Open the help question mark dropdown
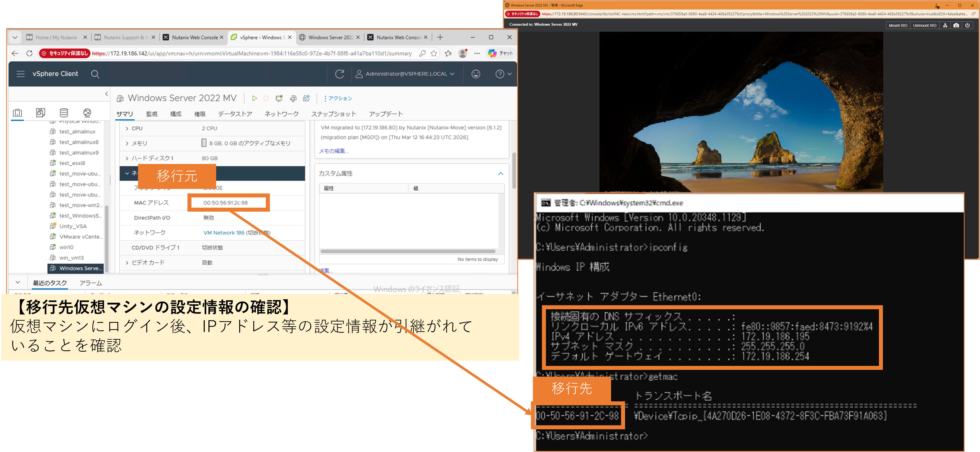The image size is (980, 452). (x=503, y=74)
